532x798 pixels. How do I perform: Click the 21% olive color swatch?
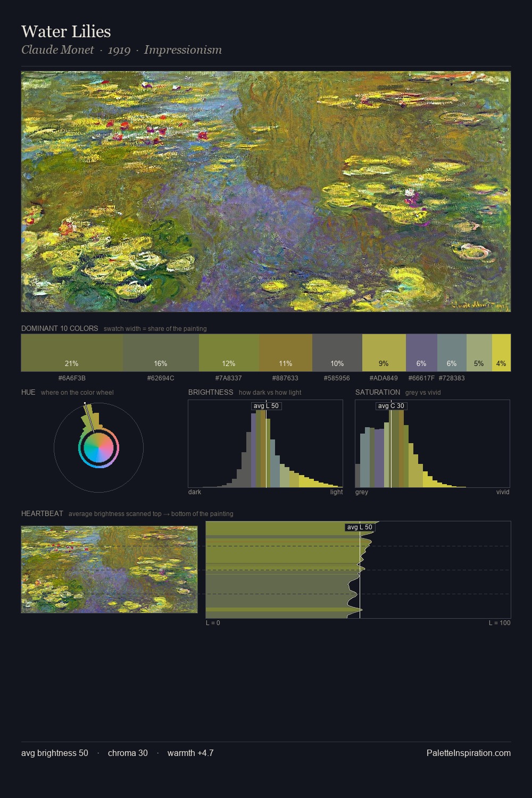point(72,353)
